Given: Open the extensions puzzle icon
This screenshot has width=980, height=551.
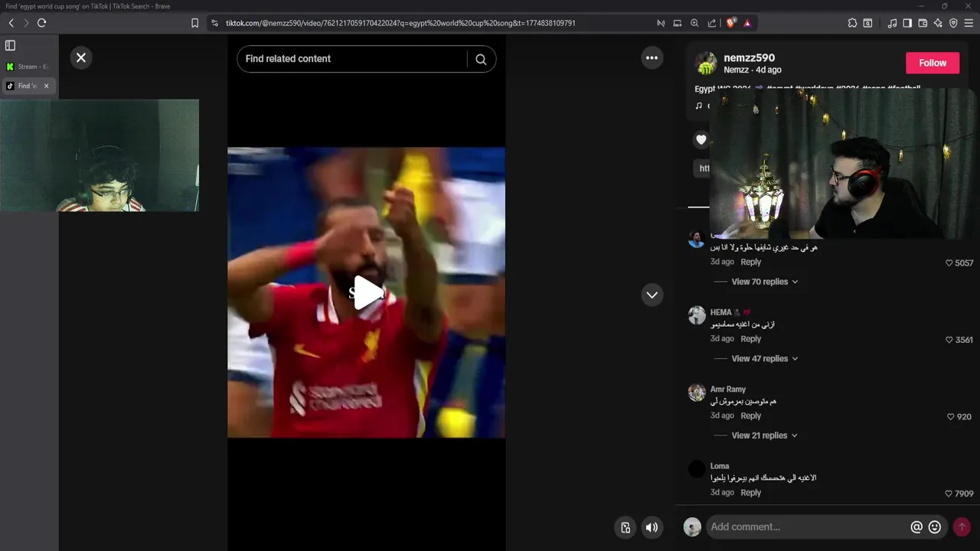Looking at the screenshot, I should pyautogui.click(x=852, y=23).
